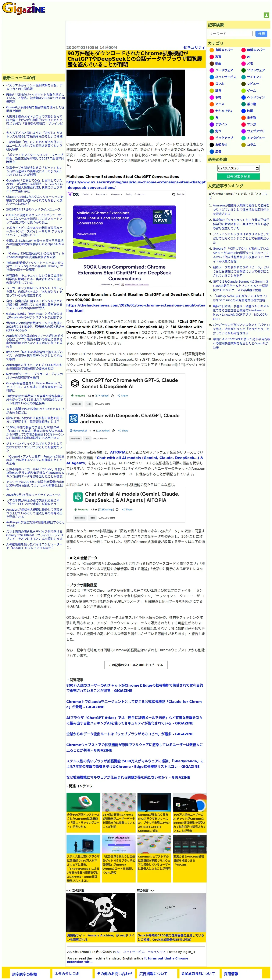Open the ヘッドライン category link
272x980 pixels.
[256, 97]
